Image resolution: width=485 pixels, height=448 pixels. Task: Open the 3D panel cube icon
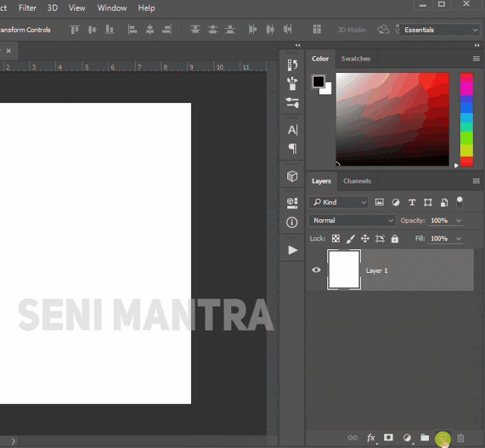pos(292,176)
